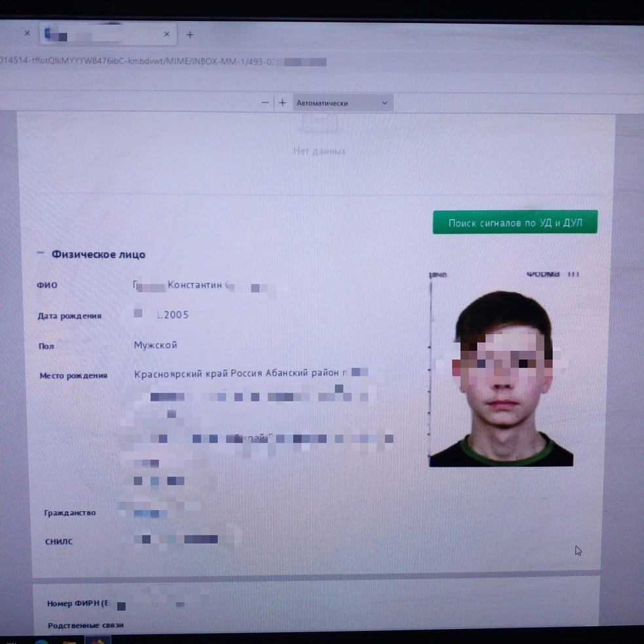Switch to the active browser tab
This screenshot has height=644, width=644.
click(98, 34)
